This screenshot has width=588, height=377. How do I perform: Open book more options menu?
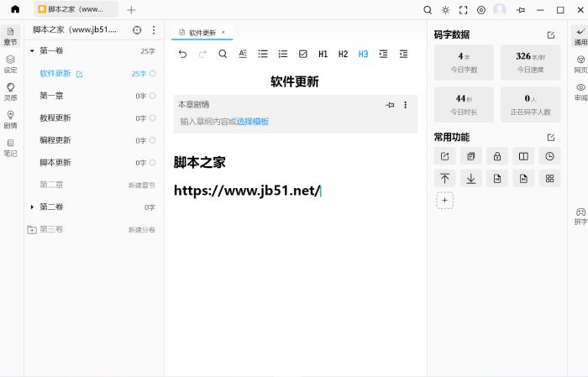tap(154, 30)
